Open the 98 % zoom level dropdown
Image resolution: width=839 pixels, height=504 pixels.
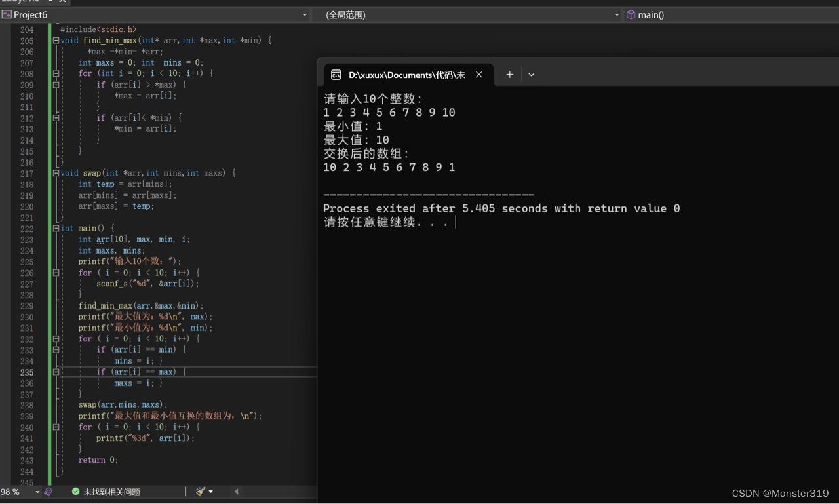(37, 492)
